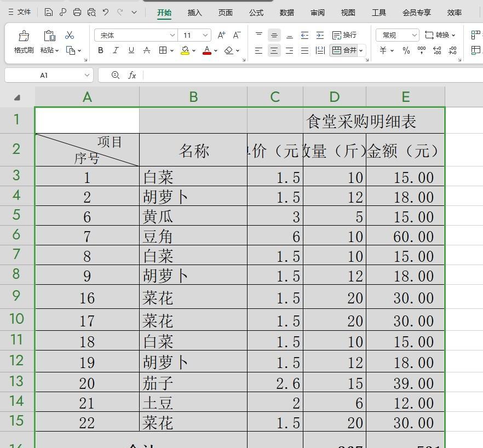Click the Increase Decimal places icon
The height and width of the screenshot is (448, 483).
point(437,50)
